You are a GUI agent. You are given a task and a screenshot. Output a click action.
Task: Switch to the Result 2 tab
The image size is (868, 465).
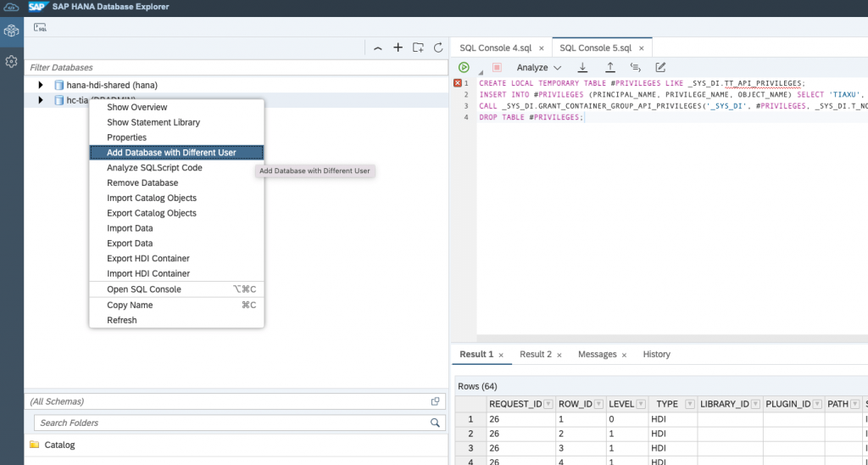point(536,354)
